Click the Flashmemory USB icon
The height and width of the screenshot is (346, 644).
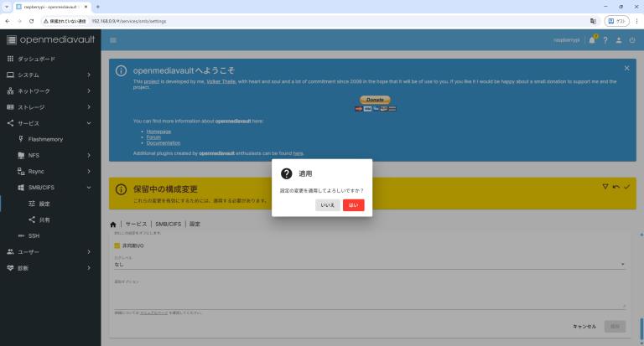click(x=21, y=139)
